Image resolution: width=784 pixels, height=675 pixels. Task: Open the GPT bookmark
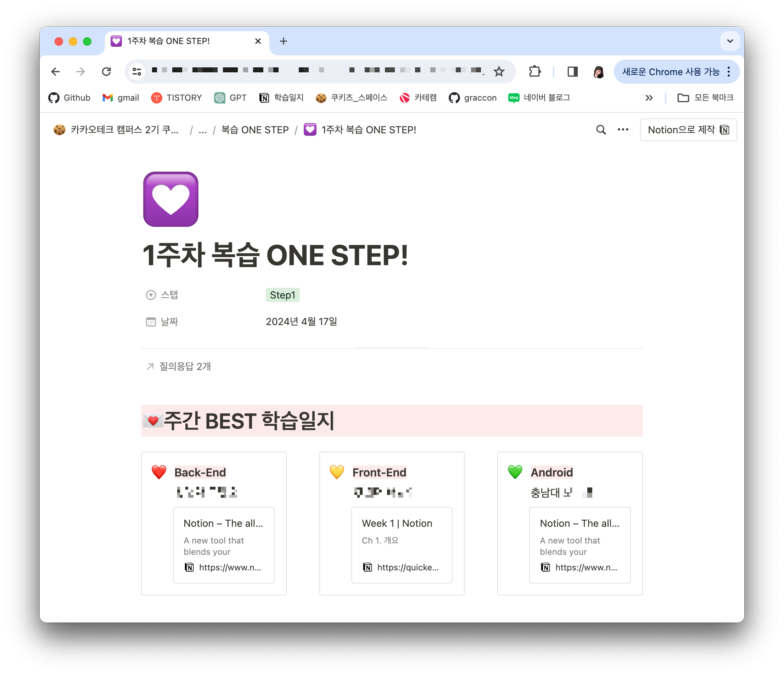[230, 98]
